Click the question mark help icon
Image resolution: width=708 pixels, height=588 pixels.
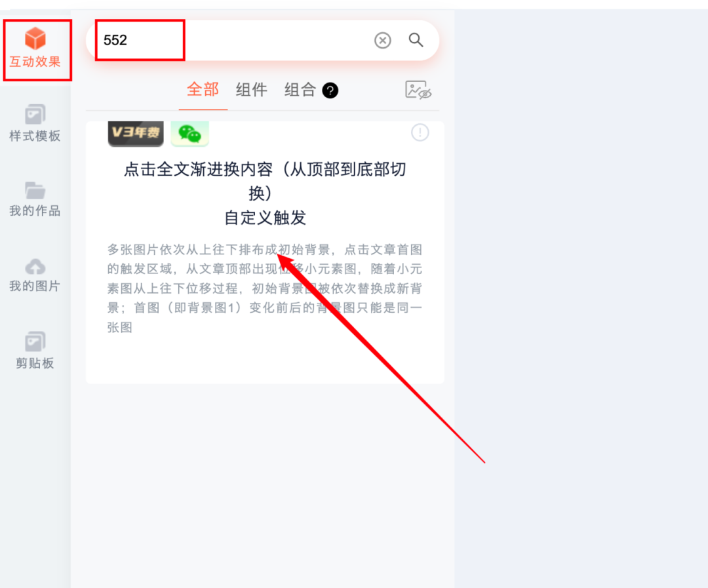click(330, 90)
